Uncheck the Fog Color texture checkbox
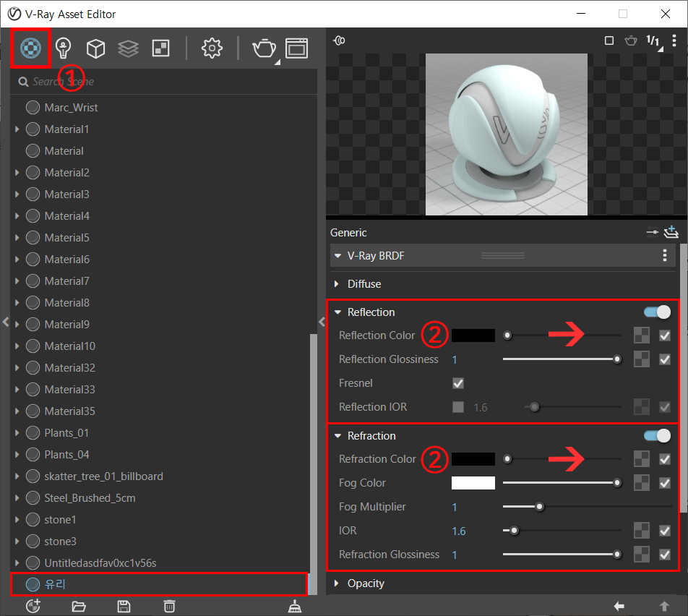The width and height of the screenshot is (688, 616). pos(665,484)
